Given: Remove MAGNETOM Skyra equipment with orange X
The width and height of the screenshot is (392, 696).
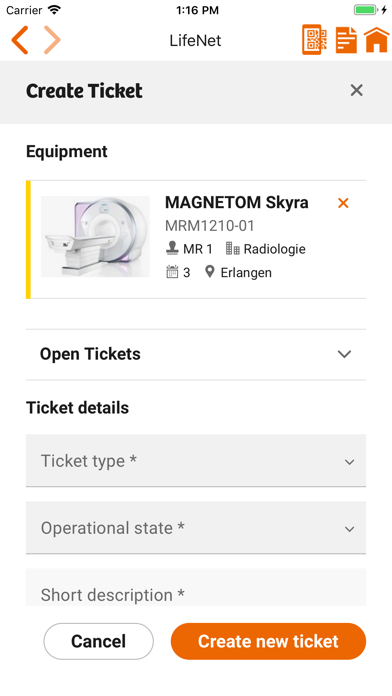Looking at the screenshot, I should coord(343,203).
